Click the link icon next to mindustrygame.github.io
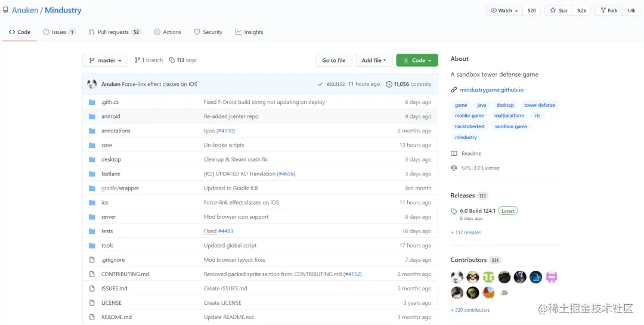Image resolution: width=644 pixels, height=325 pixels. (454, 89)
